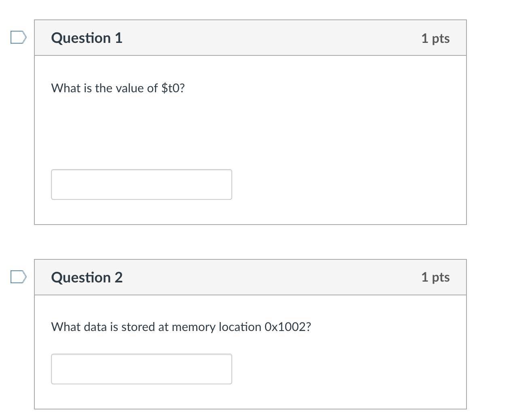Image resolution: width=530 pixels, height=420 pixels.
Task: Click the "1 pts" label of Question 2
Action: [435, 277]
